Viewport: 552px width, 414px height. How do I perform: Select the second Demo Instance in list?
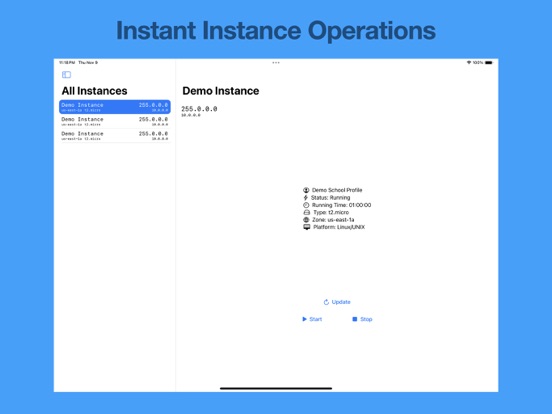click(115, 121)
